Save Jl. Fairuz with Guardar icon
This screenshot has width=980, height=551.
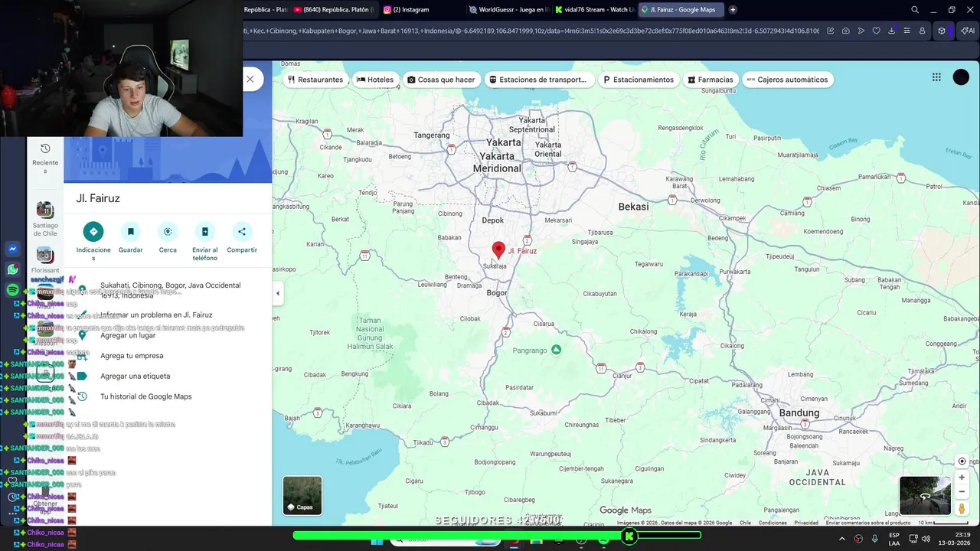coord(130,232)
